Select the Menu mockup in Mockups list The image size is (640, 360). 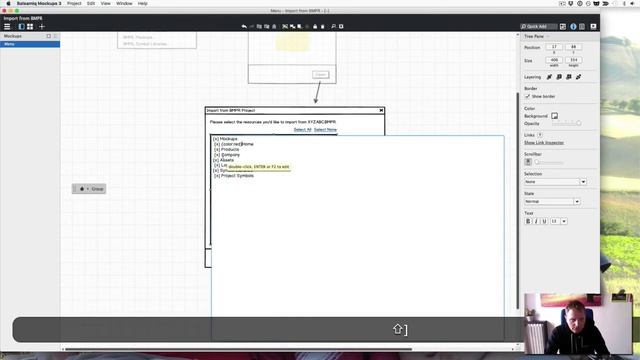point(30,44)
